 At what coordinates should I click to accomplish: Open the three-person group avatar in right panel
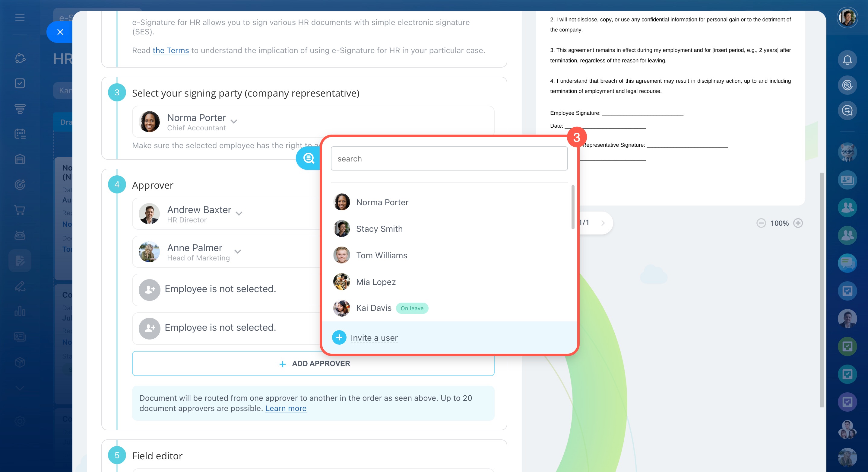coord(847,429)
